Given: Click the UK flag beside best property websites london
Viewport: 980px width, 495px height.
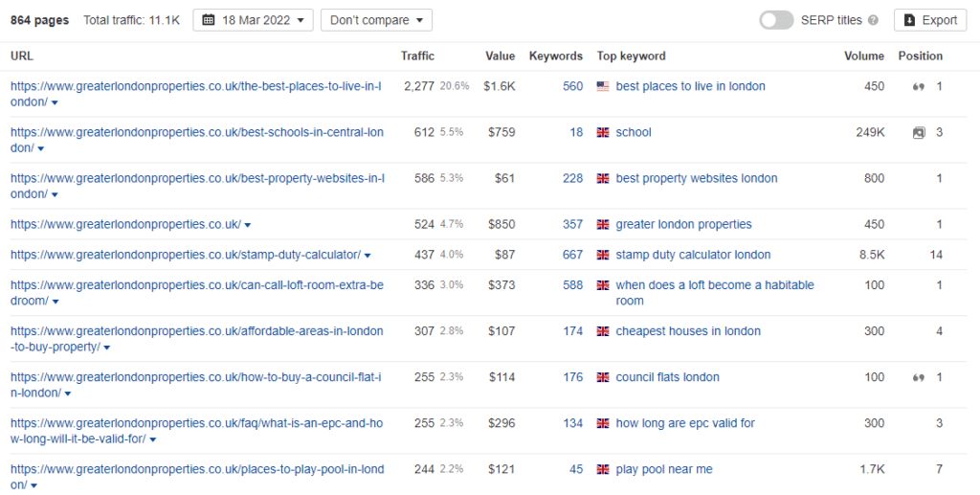Looking at the screenshot, I should point(603,179).
